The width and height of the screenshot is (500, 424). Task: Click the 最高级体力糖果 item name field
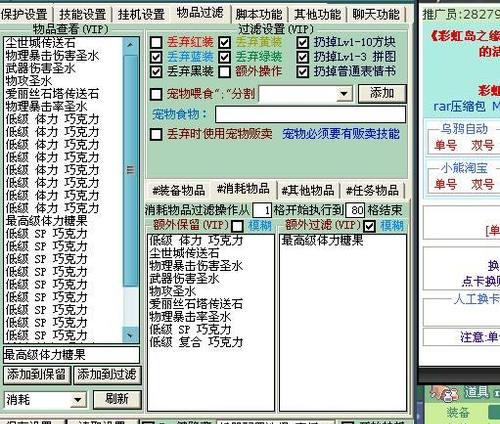(71, 355)
